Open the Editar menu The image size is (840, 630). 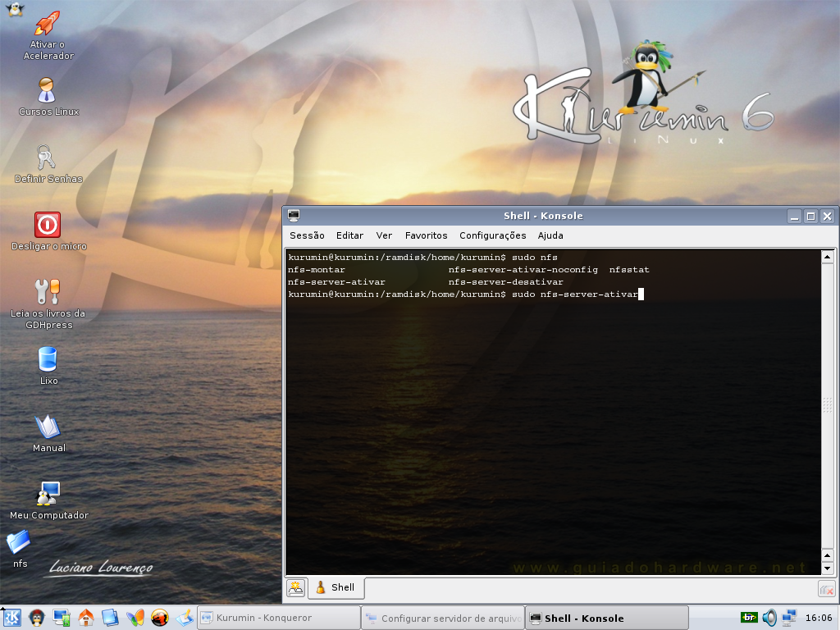349,235
